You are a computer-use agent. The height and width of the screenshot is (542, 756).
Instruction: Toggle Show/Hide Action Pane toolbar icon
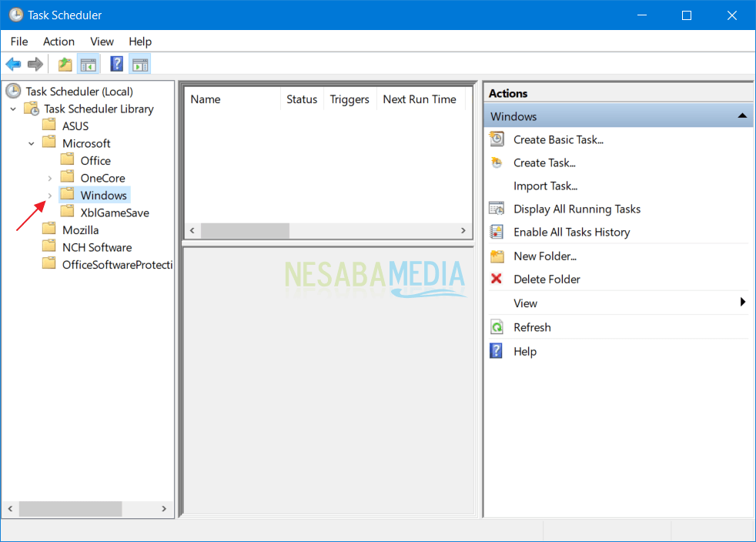(x=139, y=64)
